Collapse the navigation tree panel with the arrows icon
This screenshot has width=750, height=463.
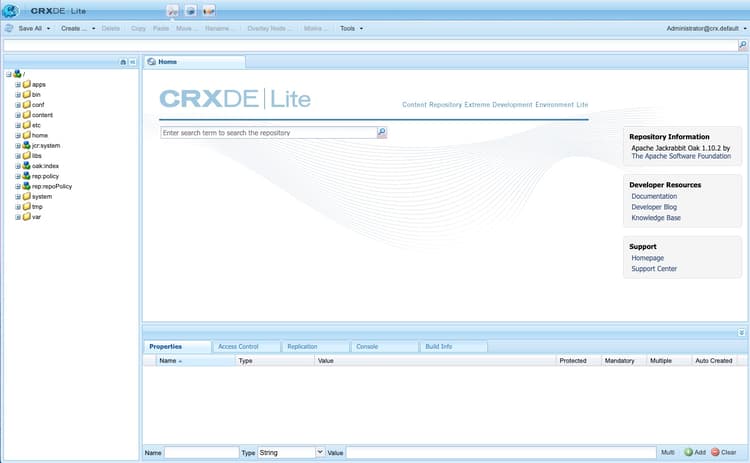(132, 62)
